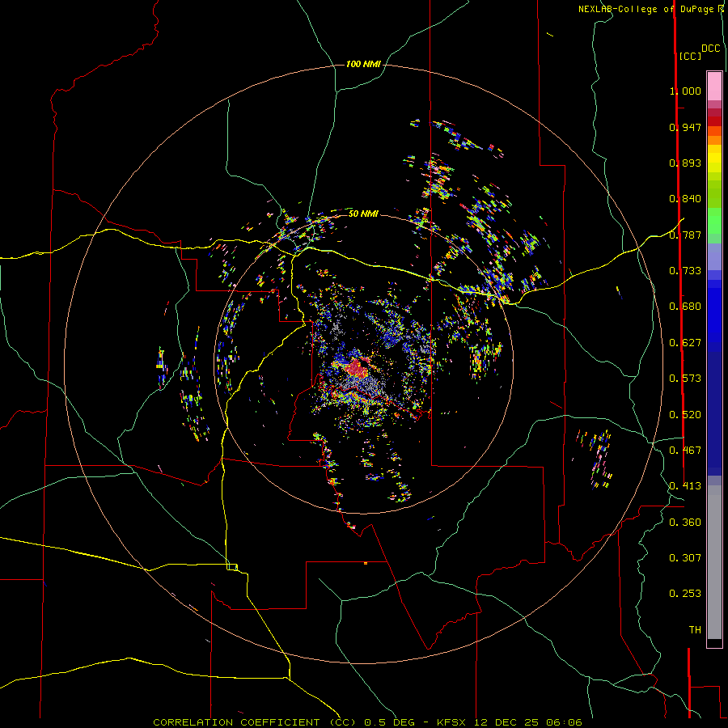Click the 06:06 timestamp in the caption

[x=564, y=722]
